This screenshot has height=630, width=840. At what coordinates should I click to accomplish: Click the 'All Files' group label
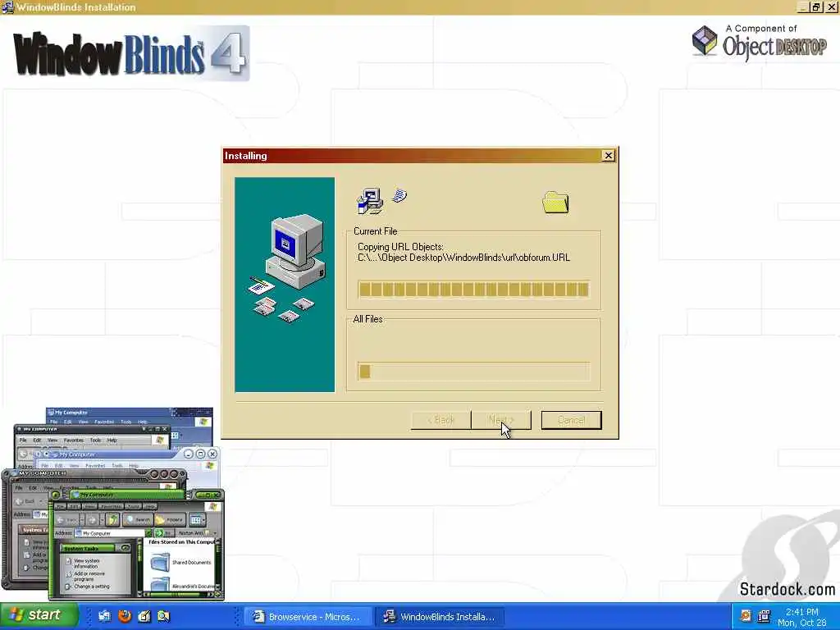368,319
